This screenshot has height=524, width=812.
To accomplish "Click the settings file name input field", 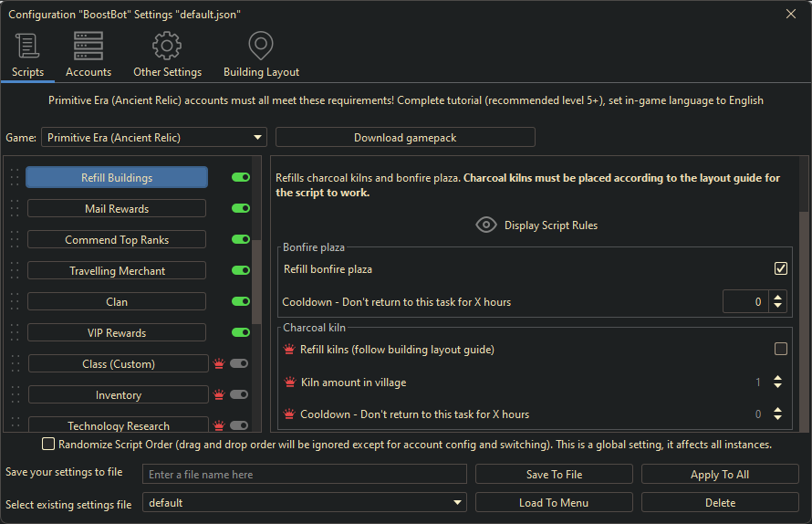I will point(304,475).
